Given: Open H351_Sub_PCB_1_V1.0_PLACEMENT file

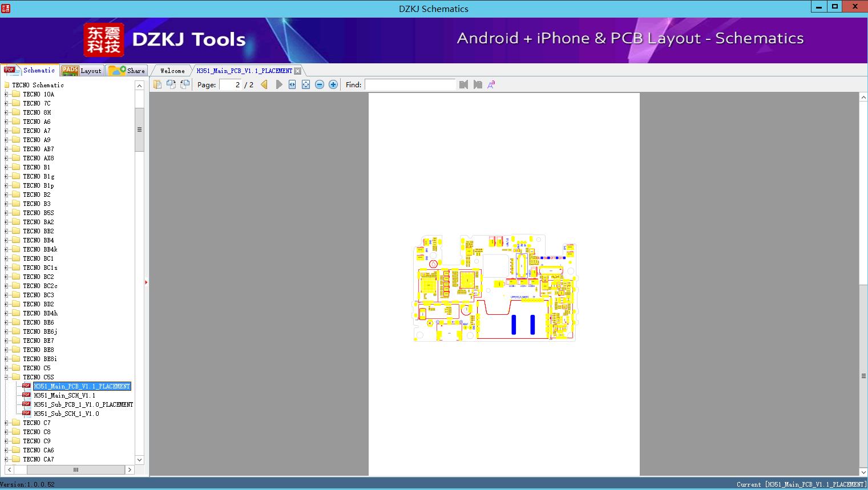Looking at the screenshot, I should 83,404.
